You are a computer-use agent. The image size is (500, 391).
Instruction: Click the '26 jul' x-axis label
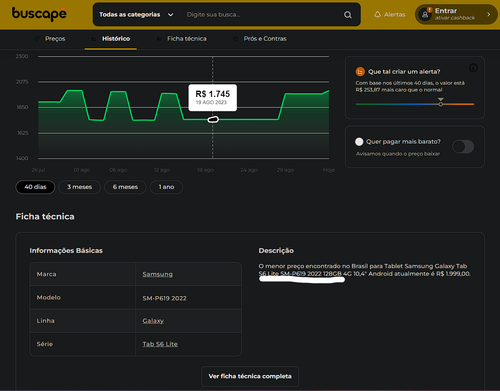coord(38,170)
